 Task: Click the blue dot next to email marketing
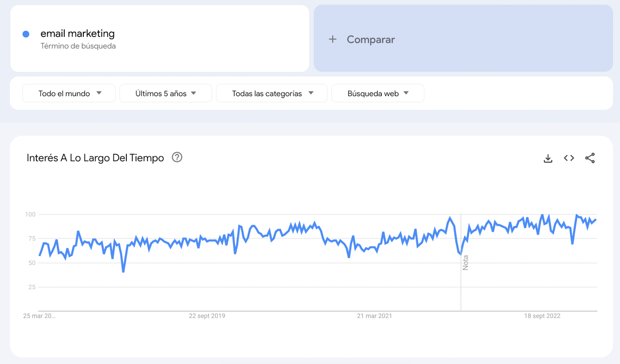click(x=26, y=34)
